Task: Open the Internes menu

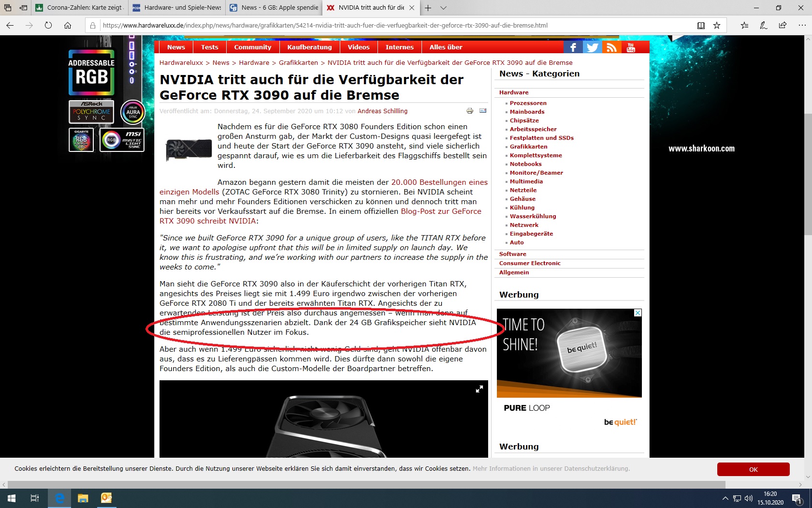Action: [399, 47]
